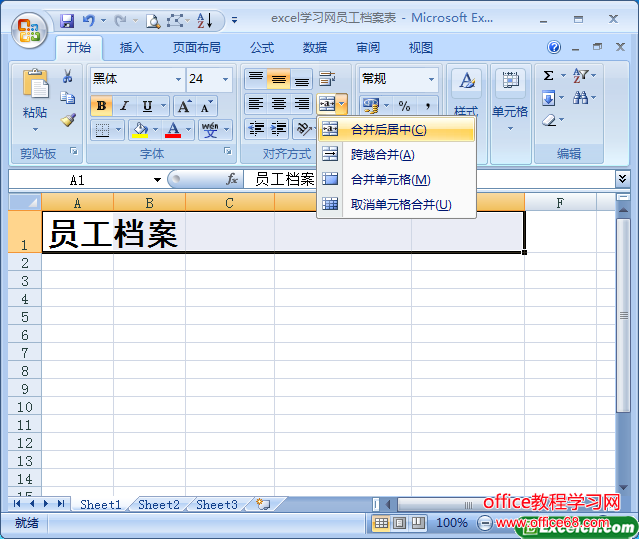
Task: Open the font name dropdown (黑体)
Action: click(178, 79)
